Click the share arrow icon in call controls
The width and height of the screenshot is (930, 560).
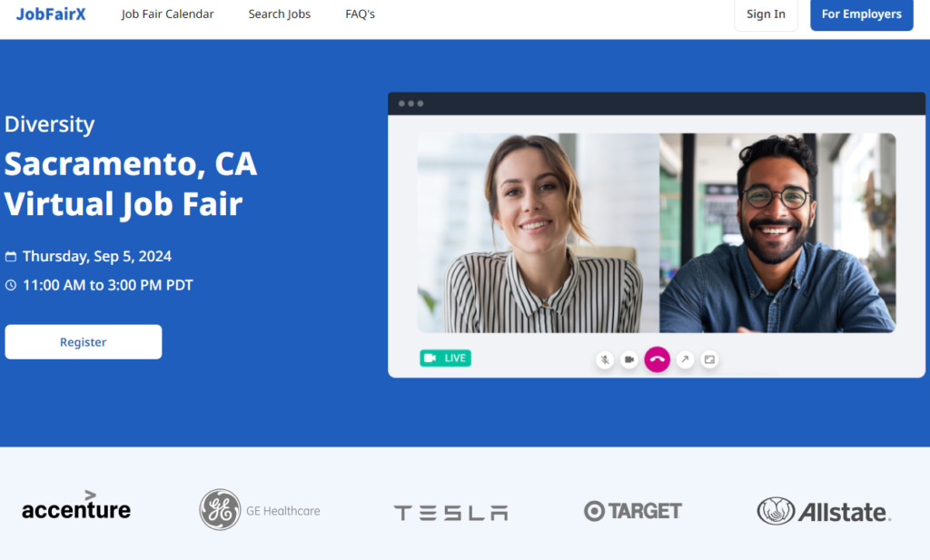click(x=685, y=359)
